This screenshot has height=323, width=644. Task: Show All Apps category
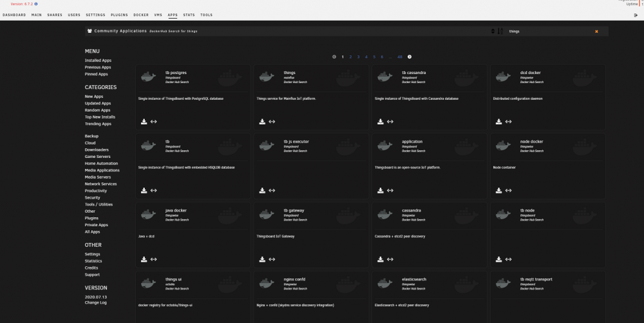pos(92,231)
